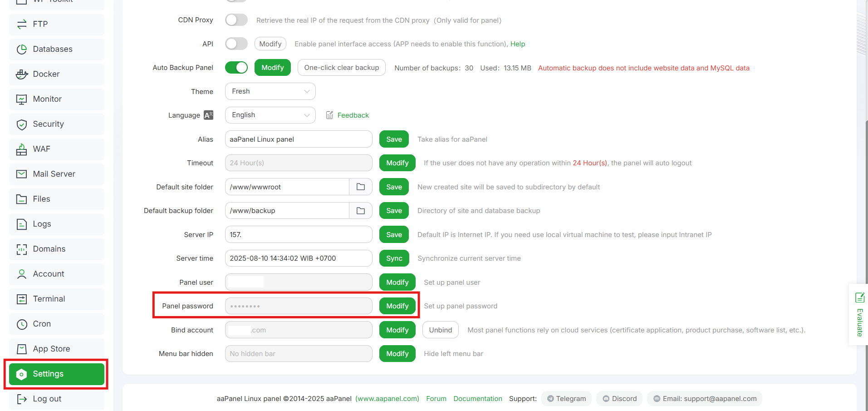Disable Auto Backup Panel
Screen dimensions: 868x411
click(x=236, y=67)
